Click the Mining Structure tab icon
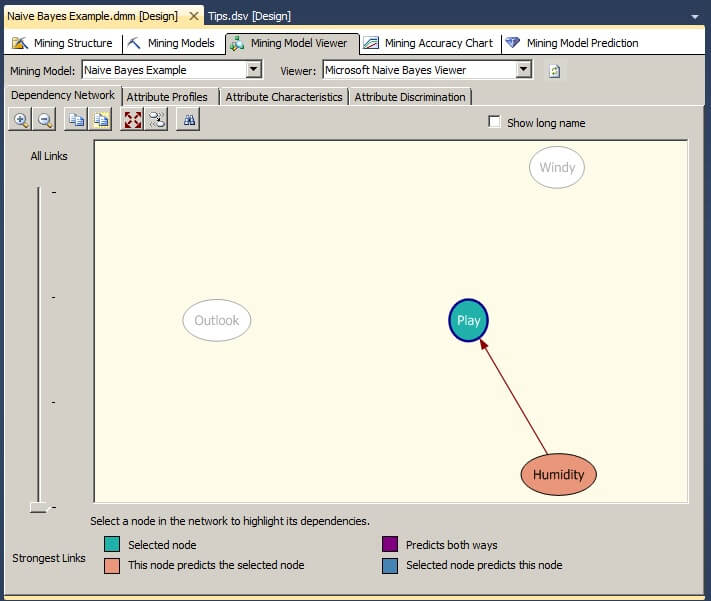The image size is (711, 601). point(19,43)
